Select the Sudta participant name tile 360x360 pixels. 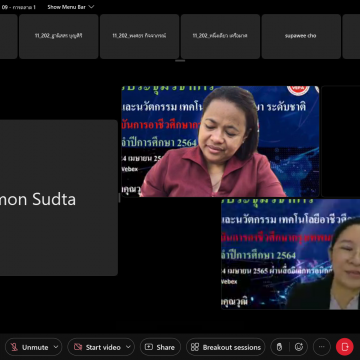pyautogui.click(x=59, y=198)
